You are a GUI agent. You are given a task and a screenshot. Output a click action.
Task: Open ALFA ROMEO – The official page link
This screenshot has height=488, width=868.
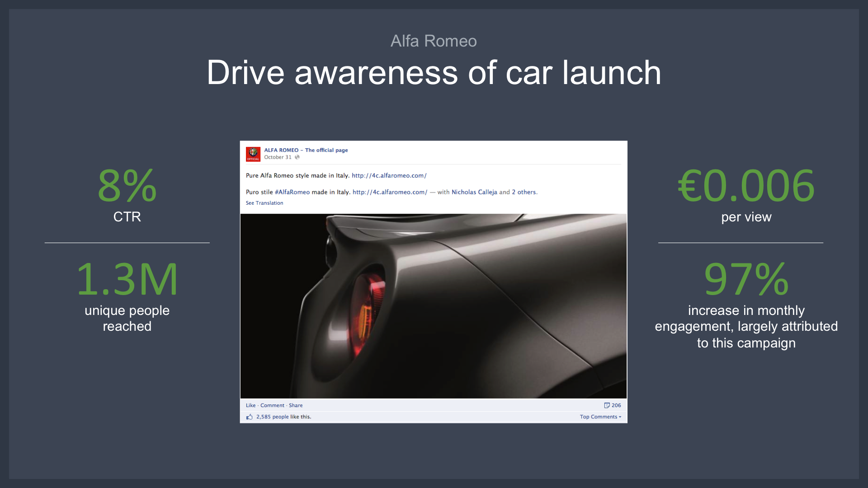coord(306,150)
